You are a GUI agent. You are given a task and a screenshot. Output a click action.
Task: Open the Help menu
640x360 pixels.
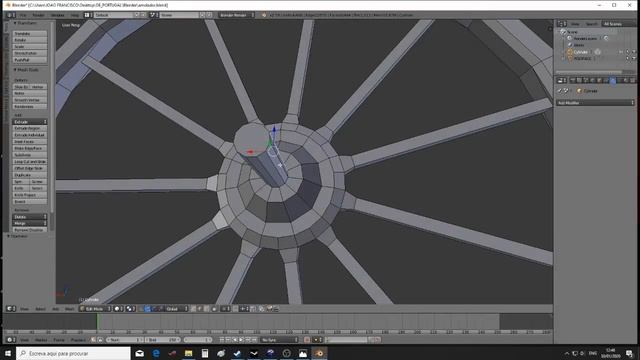75,15
